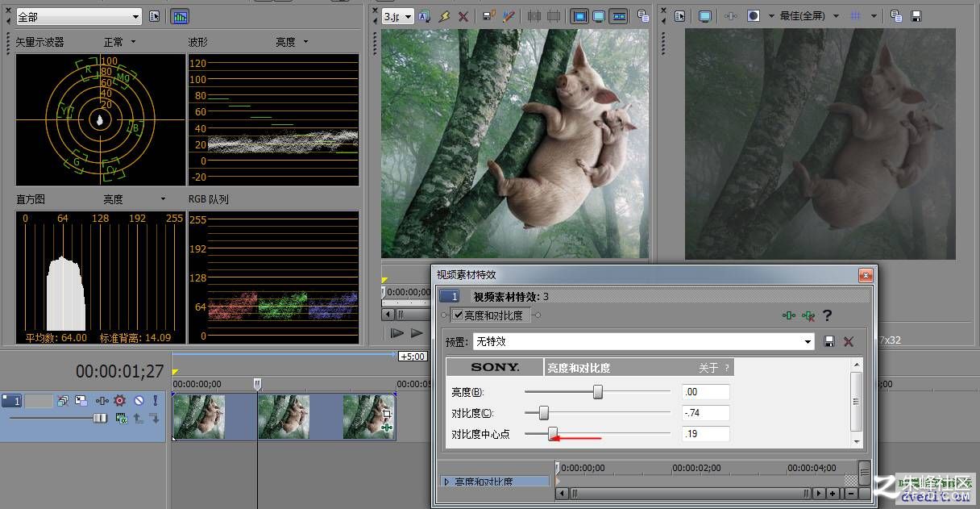Mute track 1 with the mute icon
The width and height of the screenshot is (980, 509).
pos(139,400)
